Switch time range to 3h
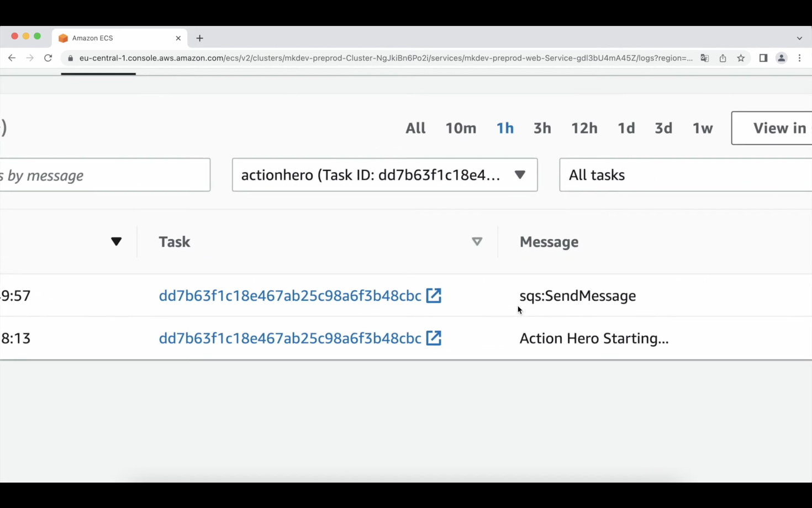Viewport: 812px width, 508px height. [x=542, y=128]
